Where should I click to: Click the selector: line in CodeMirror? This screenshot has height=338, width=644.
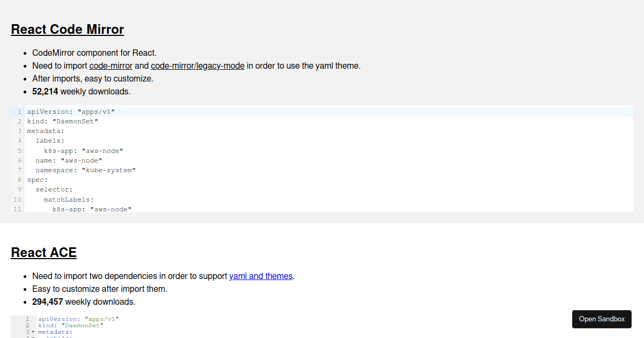(54, 189)
